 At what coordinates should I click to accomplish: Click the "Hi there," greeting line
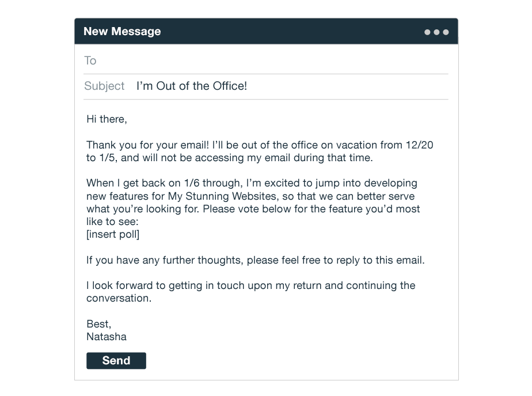[107, 119]
